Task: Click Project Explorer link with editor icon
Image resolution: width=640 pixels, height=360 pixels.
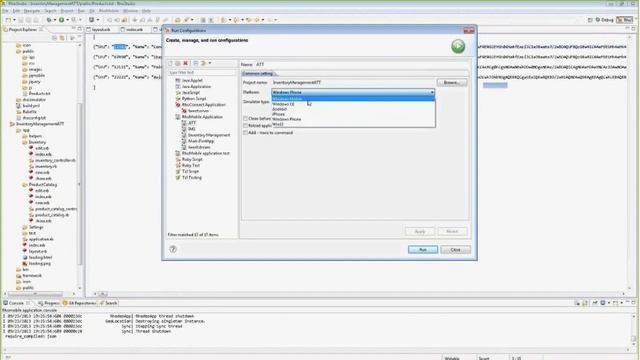Action: pyautogui.click(x=62, y=38)
